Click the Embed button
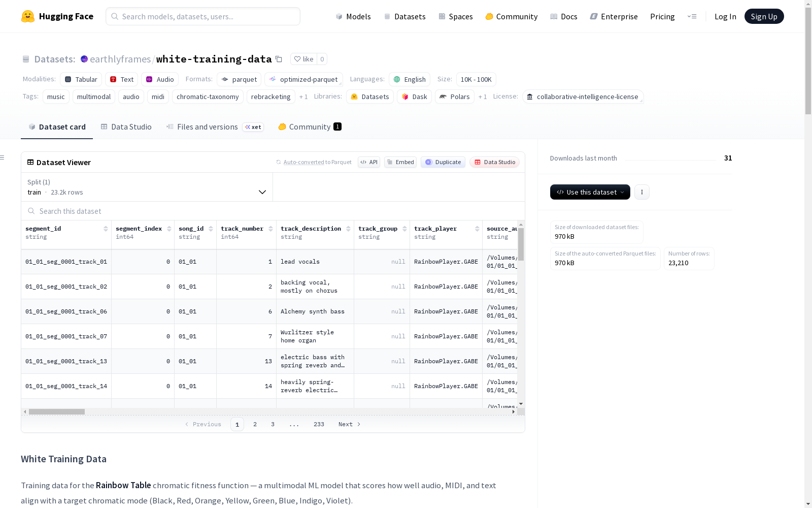 pyautogui.click(x=400, y=162)
